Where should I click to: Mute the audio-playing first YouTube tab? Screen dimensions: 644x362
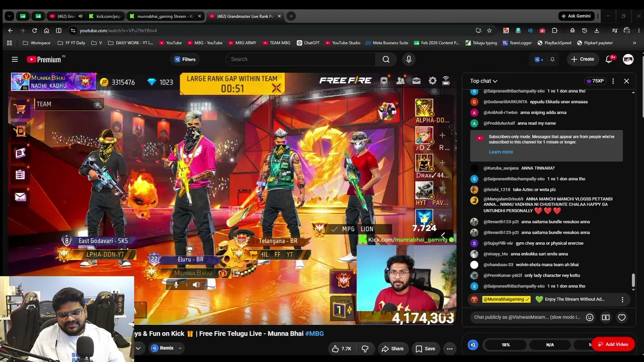(x=80, y=16)
